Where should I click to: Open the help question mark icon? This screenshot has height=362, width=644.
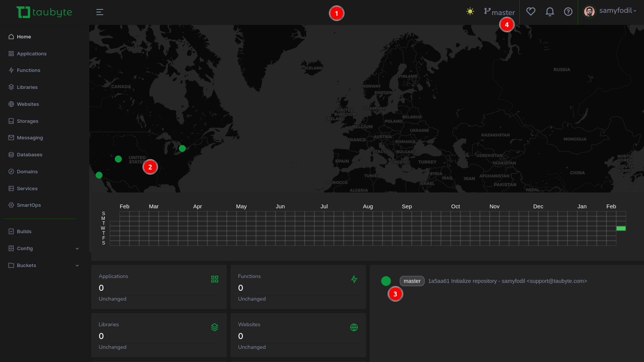(x=568, y=12)
